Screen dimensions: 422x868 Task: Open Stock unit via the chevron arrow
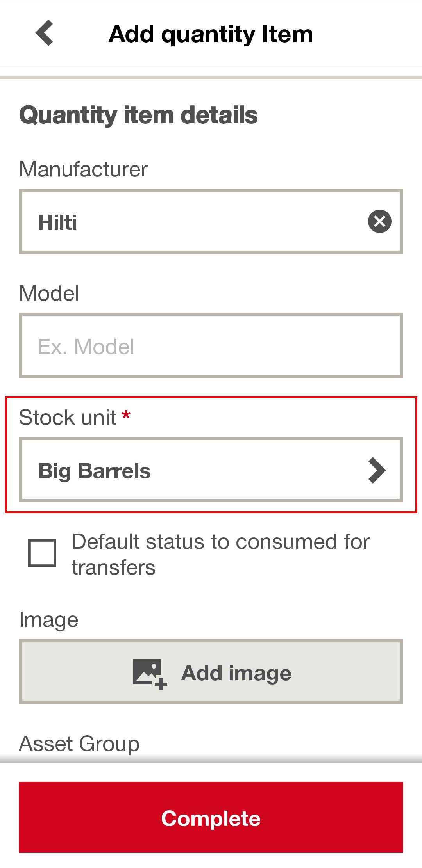(x=377, y=470)
